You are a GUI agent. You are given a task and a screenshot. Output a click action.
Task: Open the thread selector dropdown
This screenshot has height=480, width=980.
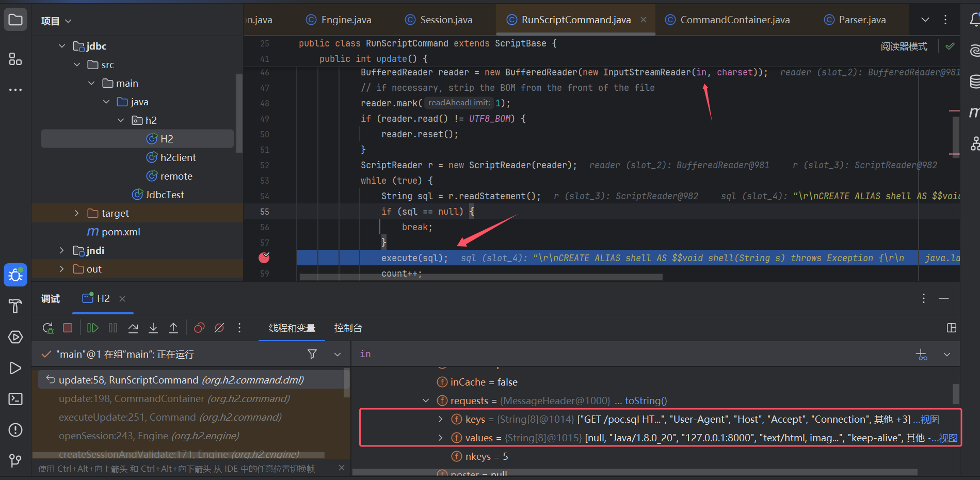tap(338, 354)
